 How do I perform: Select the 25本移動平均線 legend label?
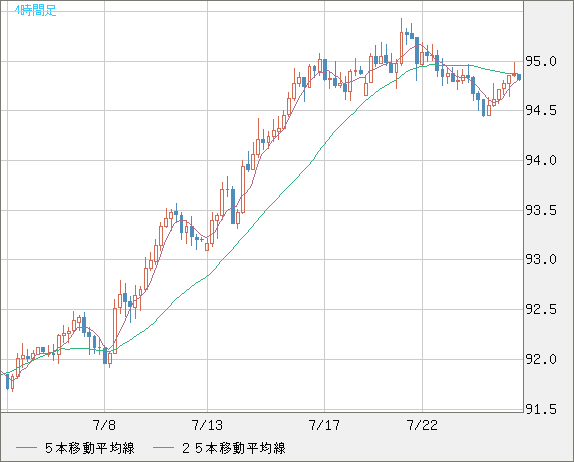[234, 448]
